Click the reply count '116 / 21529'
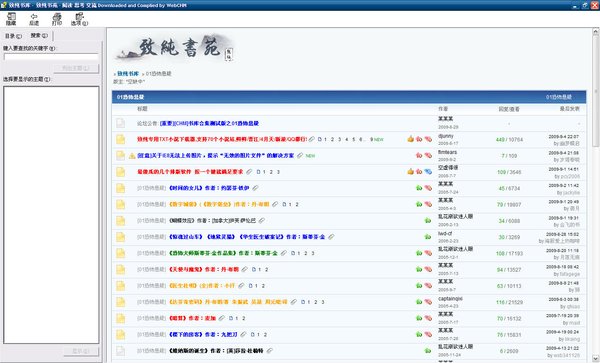The height and width of the screenshot is (363, 600). [x=509, y=302]
